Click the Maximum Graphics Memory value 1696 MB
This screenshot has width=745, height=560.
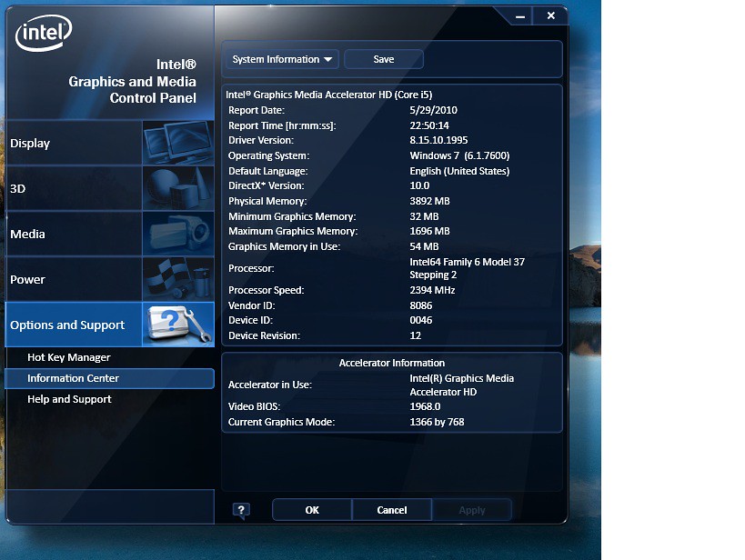(429, 231)
